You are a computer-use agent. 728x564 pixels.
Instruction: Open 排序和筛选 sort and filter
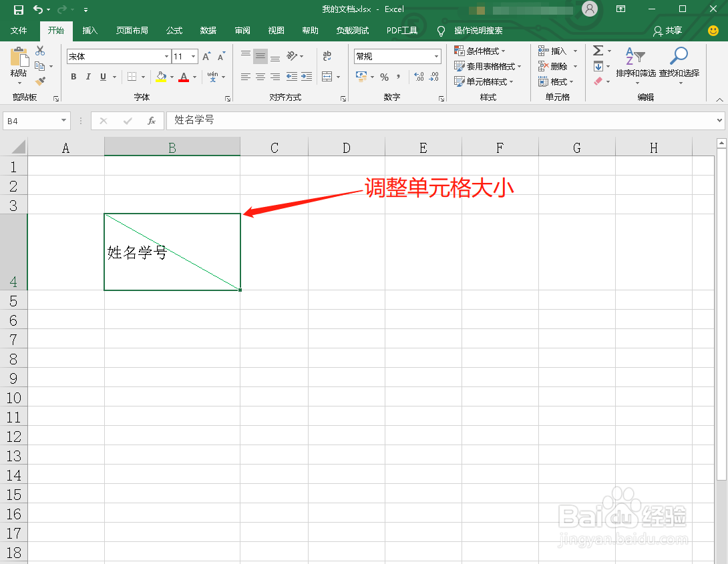(636, 65)
